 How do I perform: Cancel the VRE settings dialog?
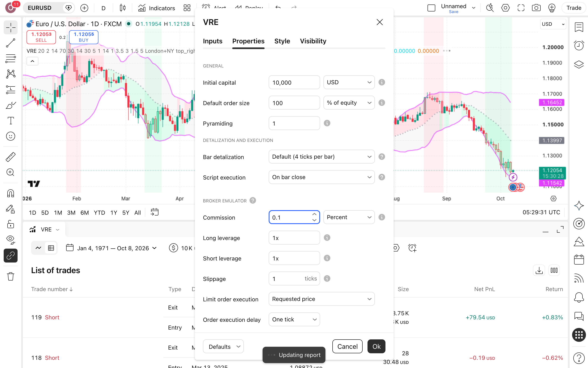[347, 346]
